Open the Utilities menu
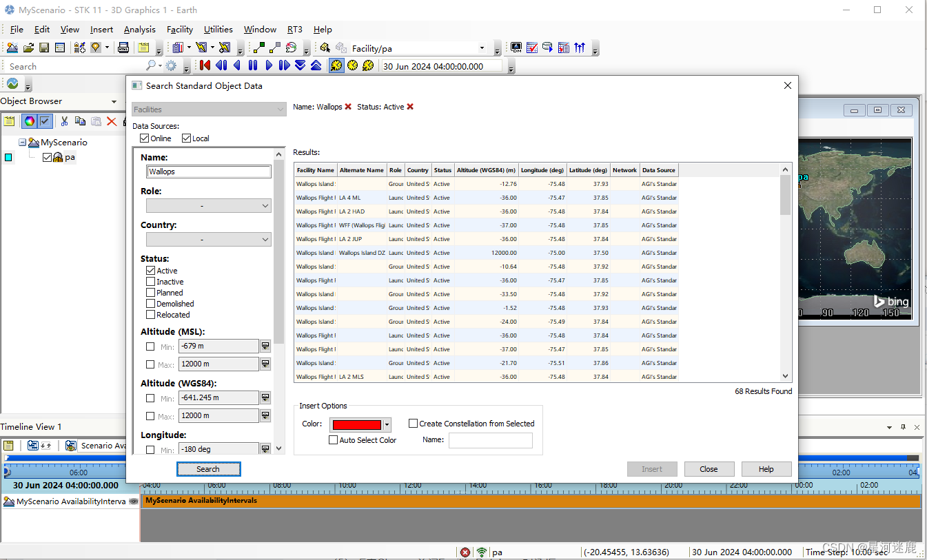Viewport: 927px width, 560px height. click(218, 30)
